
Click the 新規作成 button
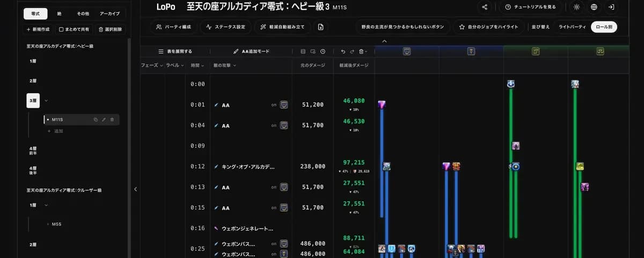[38, 30]
